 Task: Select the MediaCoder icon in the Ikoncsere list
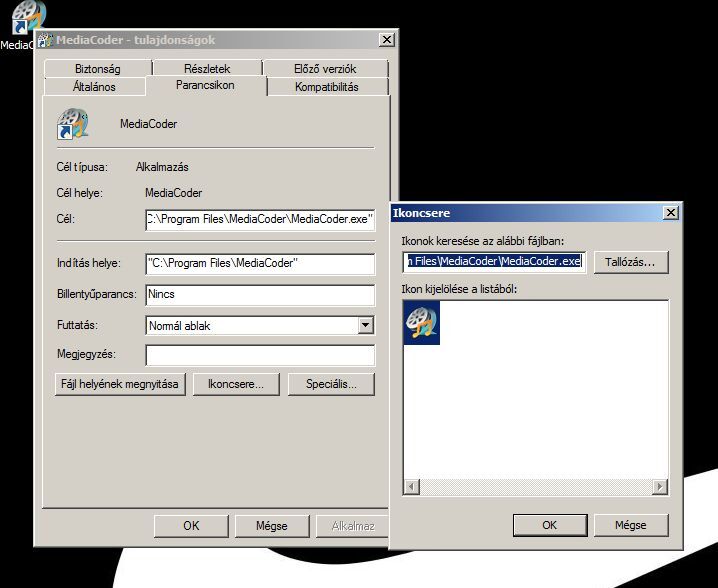tap(422, 322)
